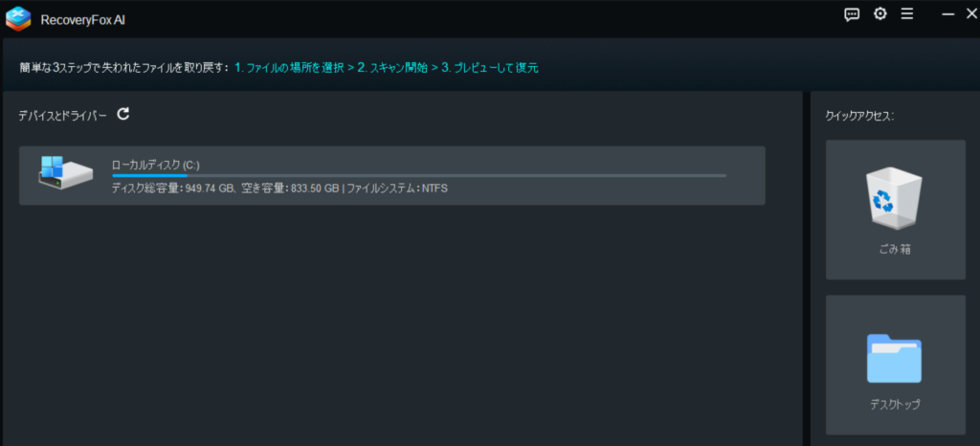Open the feedback chat bubble icon
980x446 pixels.
click(852, 14)
